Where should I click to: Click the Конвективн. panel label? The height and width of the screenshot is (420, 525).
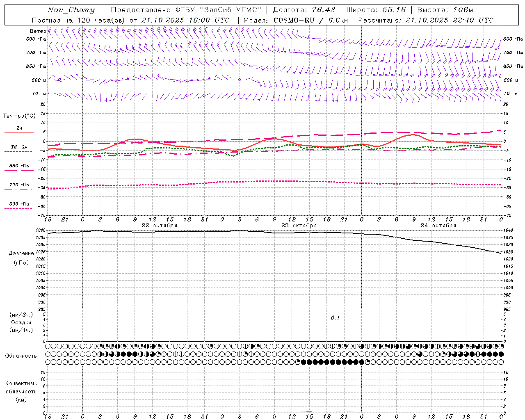tap(21, 383)
